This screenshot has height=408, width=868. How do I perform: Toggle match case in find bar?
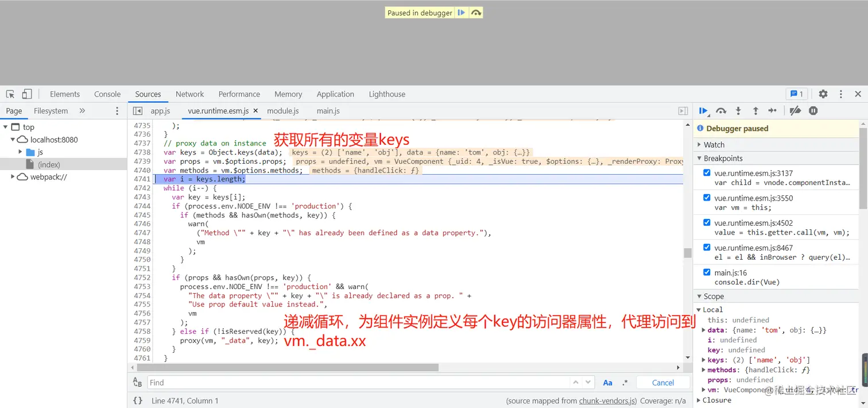click(608, 383)
